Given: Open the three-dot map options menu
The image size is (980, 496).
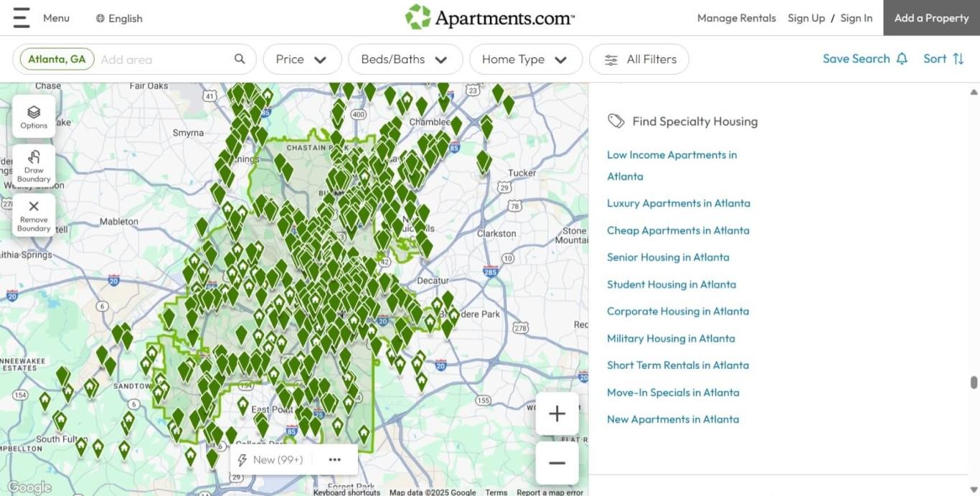Looking at the screenshot, I should coord(334,460).
